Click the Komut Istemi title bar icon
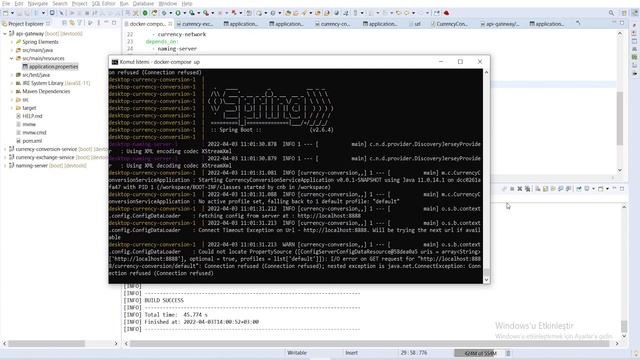Image resolution: width=640 pixels, height=360 pixels. point(115,62)
